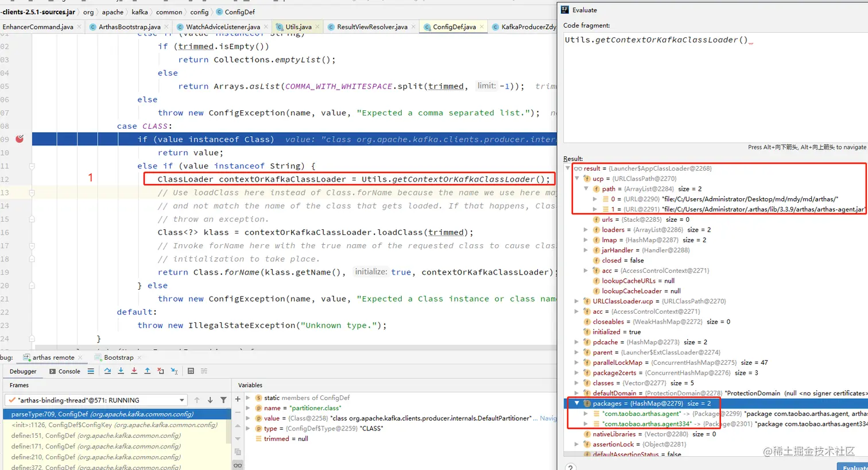Click the Navigate link beside value variable
The width and height of the screenshot is (868, 470).
[x=548, y=418]
